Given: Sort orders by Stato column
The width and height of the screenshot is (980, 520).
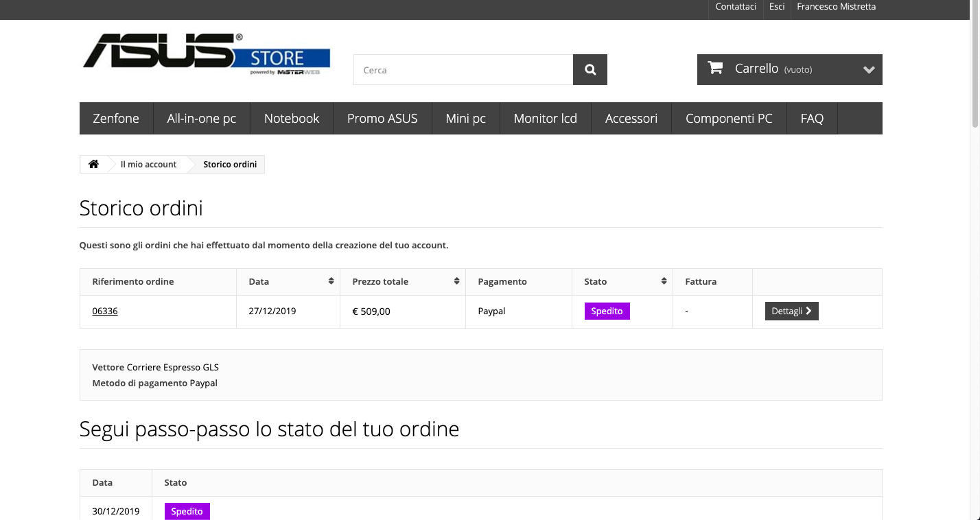Looking at the screenshot, I should [x=664, y=282].
